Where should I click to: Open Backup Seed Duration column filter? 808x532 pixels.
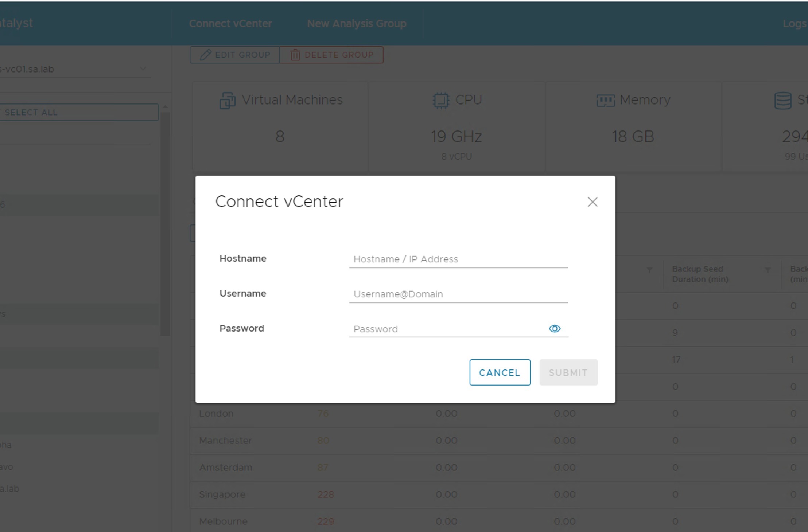(768, 270)
